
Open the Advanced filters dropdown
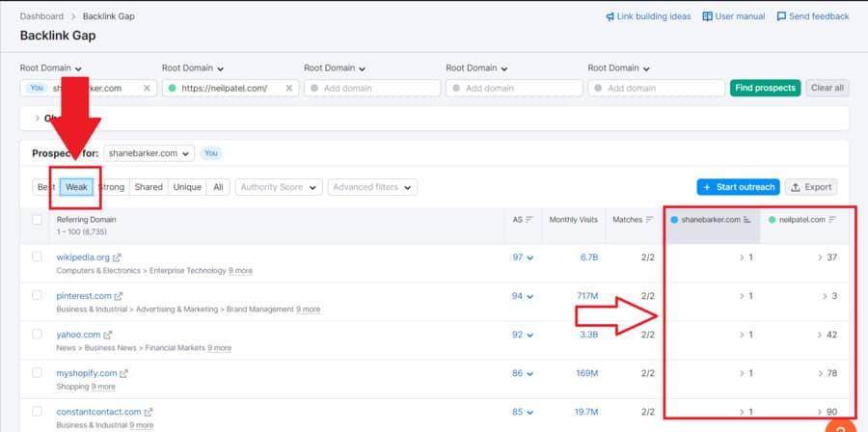point(372,187)
